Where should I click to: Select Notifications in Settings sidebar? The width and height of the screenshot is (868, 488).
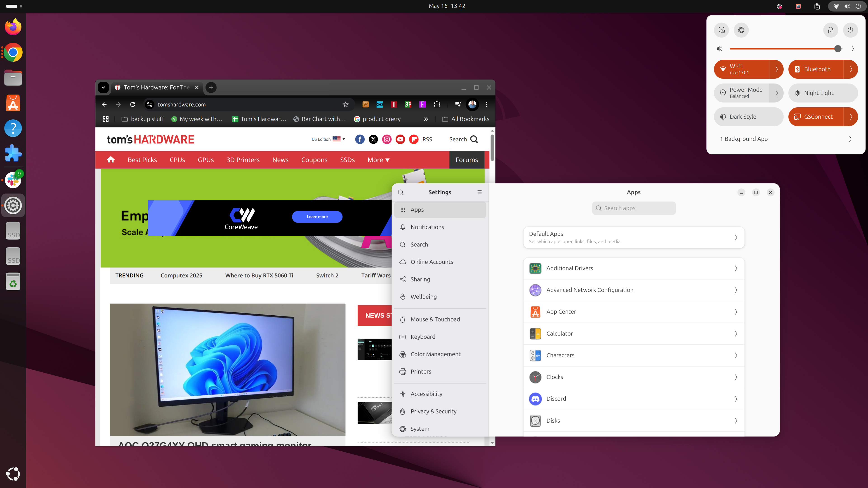(440, 227)
